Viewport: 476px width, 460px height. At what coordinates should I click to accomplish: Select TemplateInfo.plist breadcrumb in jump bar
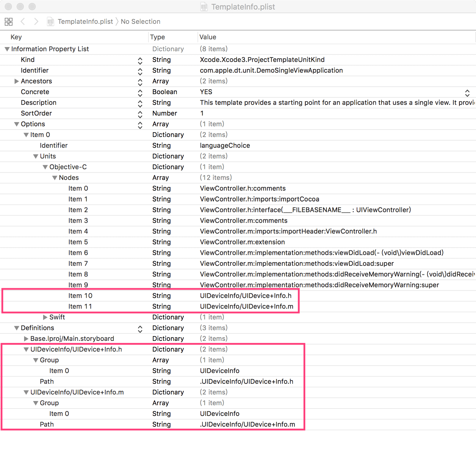point(85,21)
